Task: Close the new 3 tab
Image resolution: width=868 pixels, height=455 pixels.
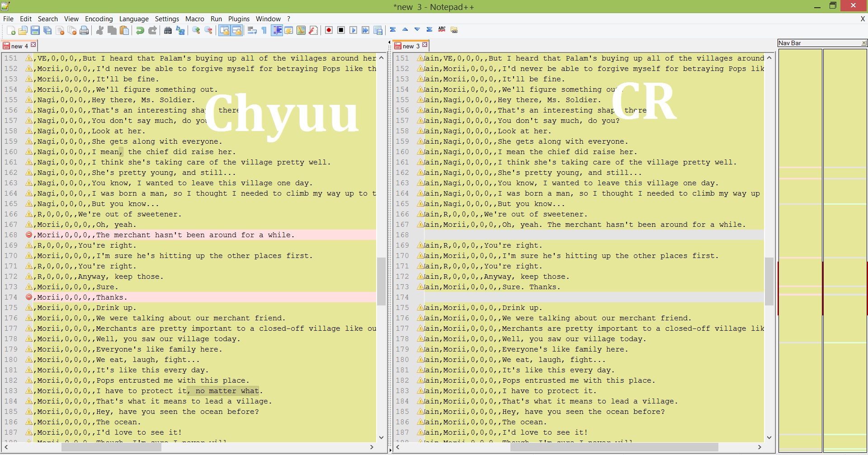Action: [x=425, y=45]
